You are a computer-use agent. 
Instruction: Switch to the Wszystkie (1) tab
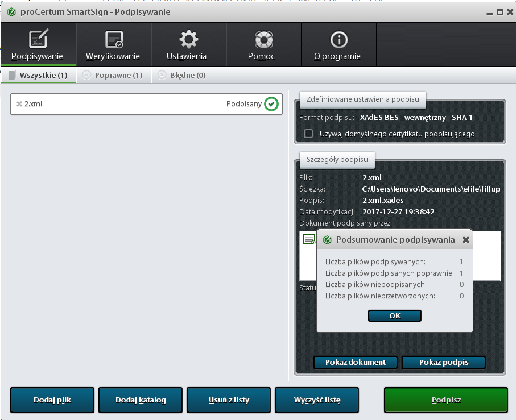point(39,75)
